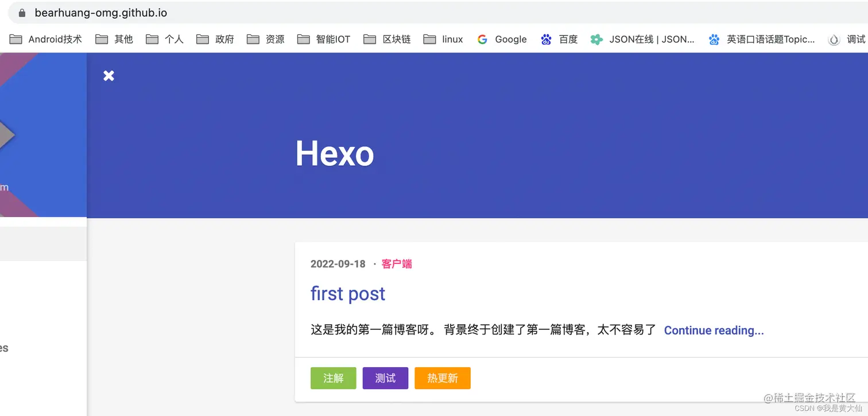Open the first post article link

[347, 294]
